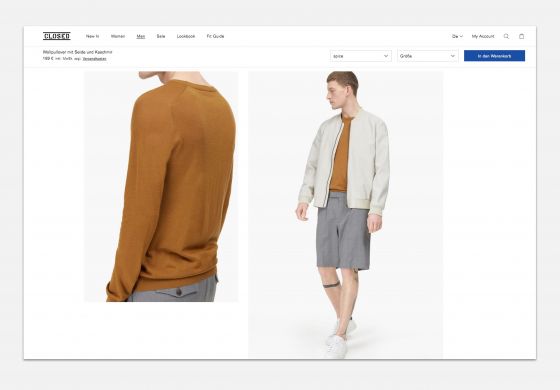Click the Versandkosten shipping costs link

coord(94,59)
